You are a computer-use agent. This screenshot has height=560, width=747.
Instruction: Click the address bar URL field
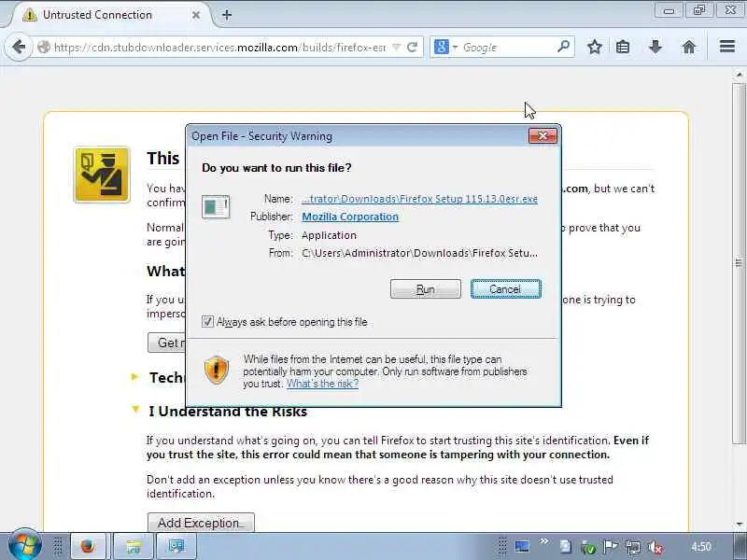coord(220,48)
